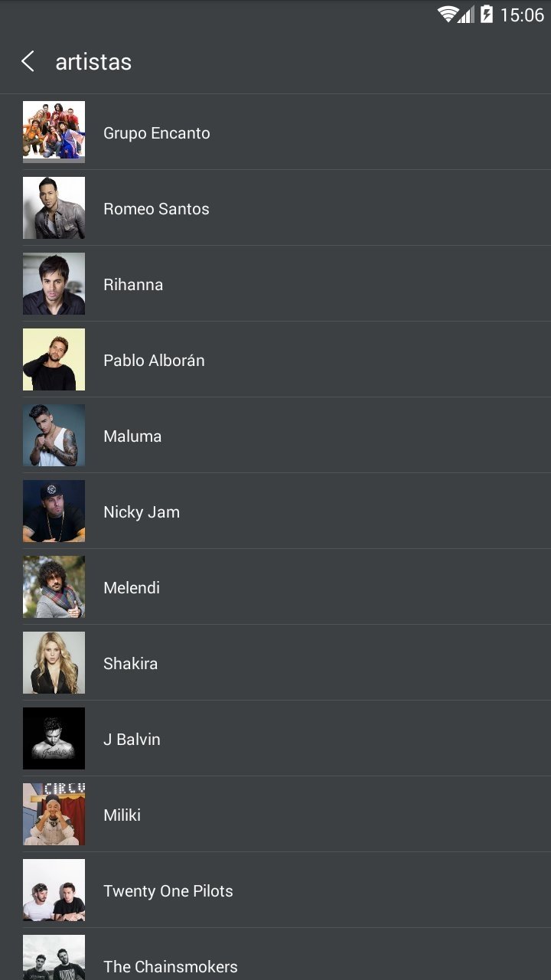
Task: Tap Melendi artist photo
Action: [54, 586]
